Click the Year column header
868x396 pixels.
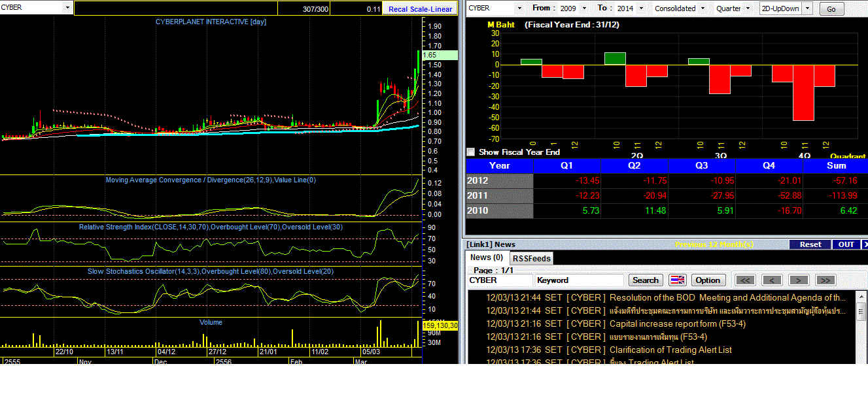499,165
